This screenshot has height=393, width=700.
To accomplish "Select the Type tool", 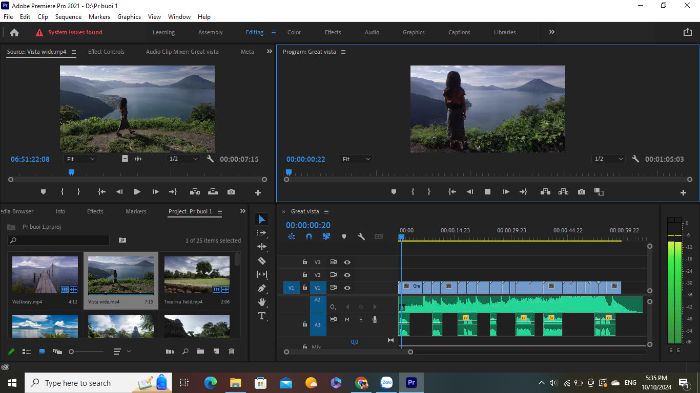I will click(262, 316).
